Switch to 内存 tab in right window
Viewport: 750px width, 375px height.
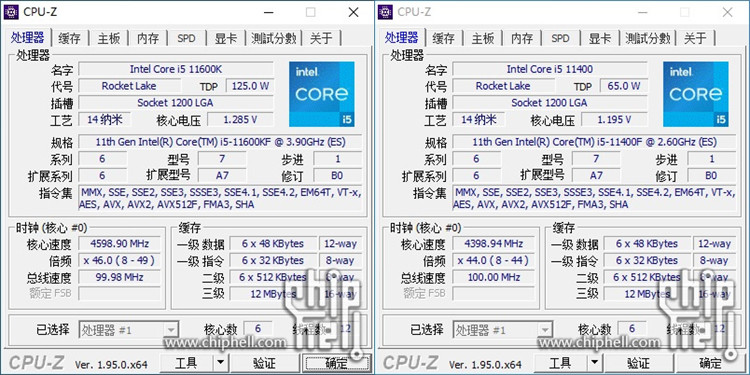(x=522, y=38)
